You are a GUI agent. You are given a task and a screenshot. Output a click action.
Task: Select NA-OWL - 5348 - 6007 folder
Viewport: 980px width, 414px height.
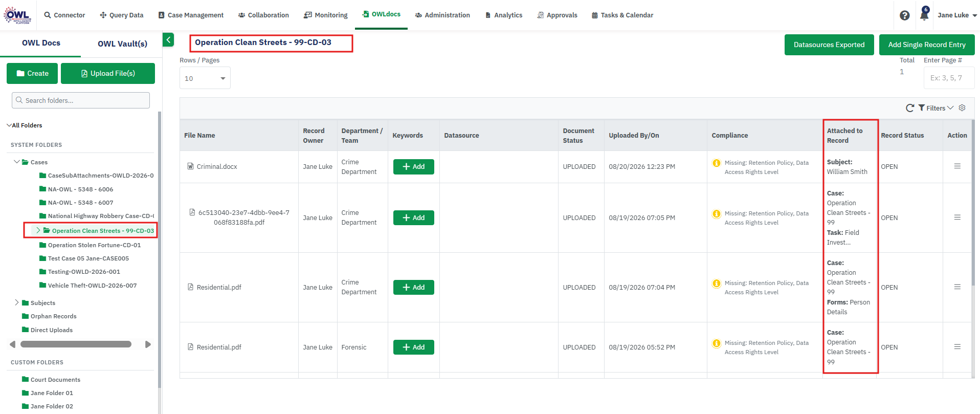pyautogui.click(x=76, y=203)
